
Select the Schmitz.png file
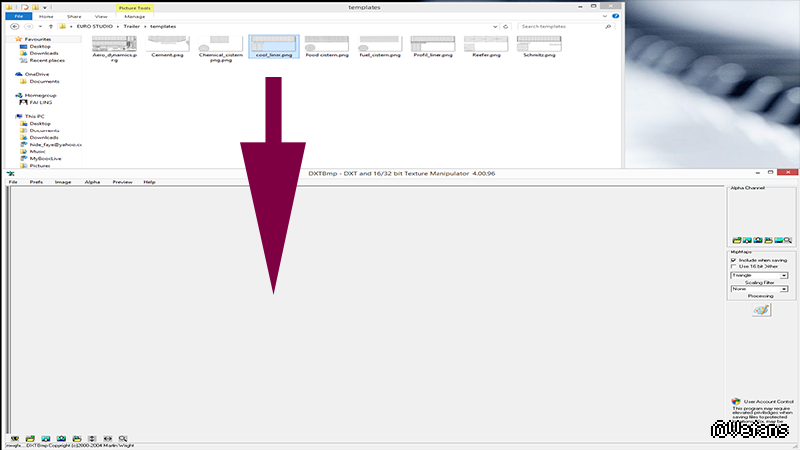[x=539, y=46]
